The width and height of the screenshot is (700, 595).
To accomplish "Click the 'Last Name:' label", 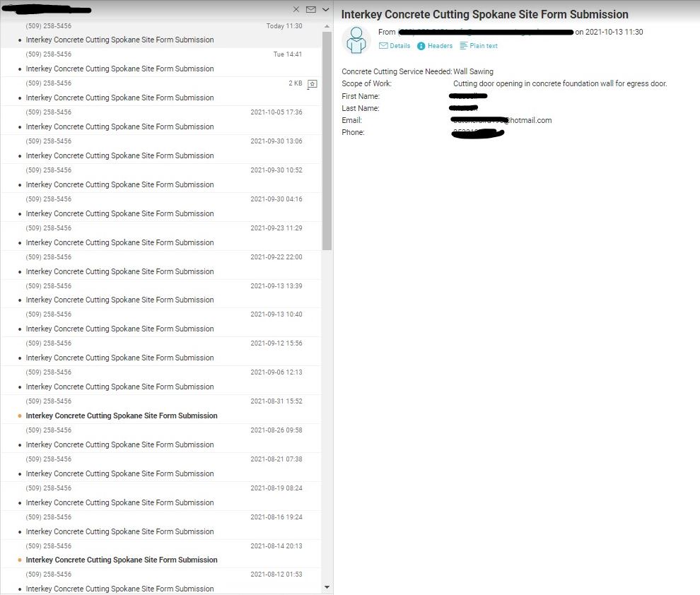I will [x=361, y=108].
